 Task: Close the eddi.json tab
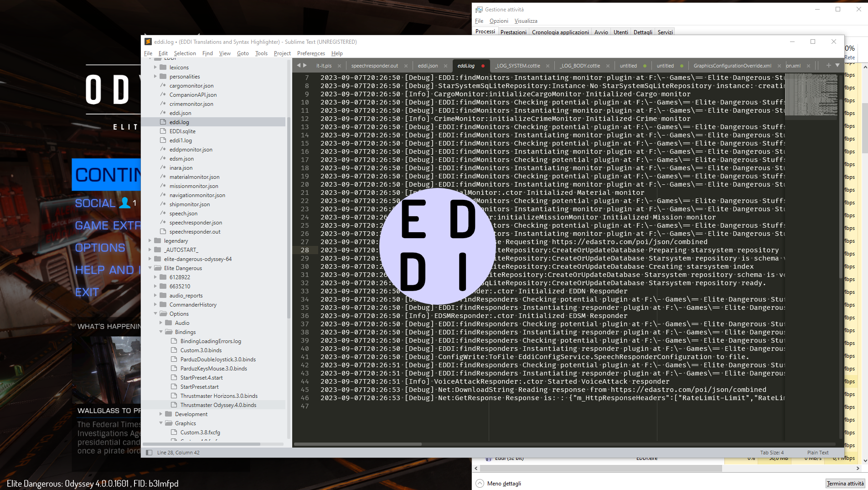click(x=446, y=66)
